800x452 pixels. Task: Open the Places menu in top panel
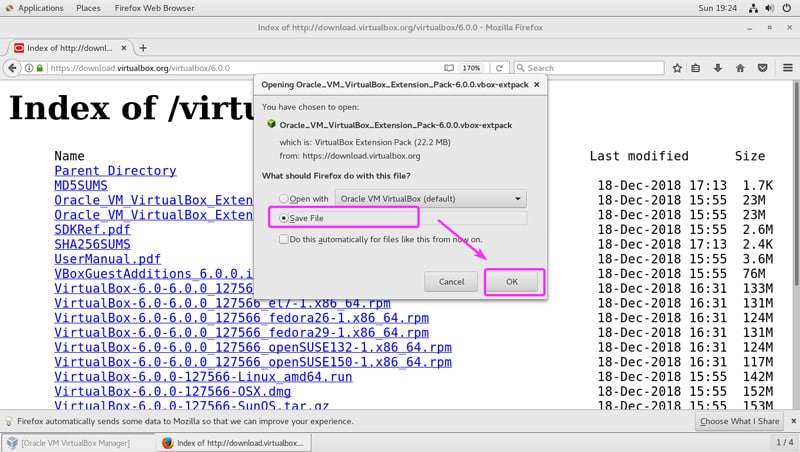[x=88, y=7]
